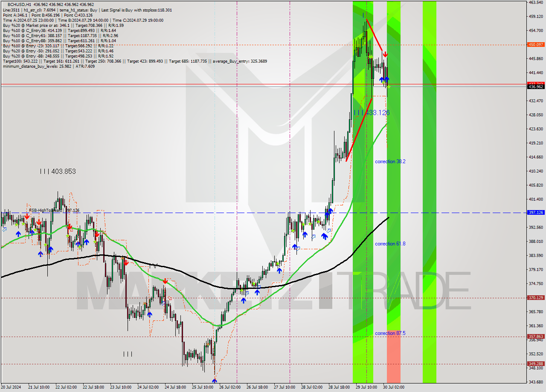Click the '| | | 433.126' chart label
Viewport: 546px width, 392px height.
click(x=372, y=112)
